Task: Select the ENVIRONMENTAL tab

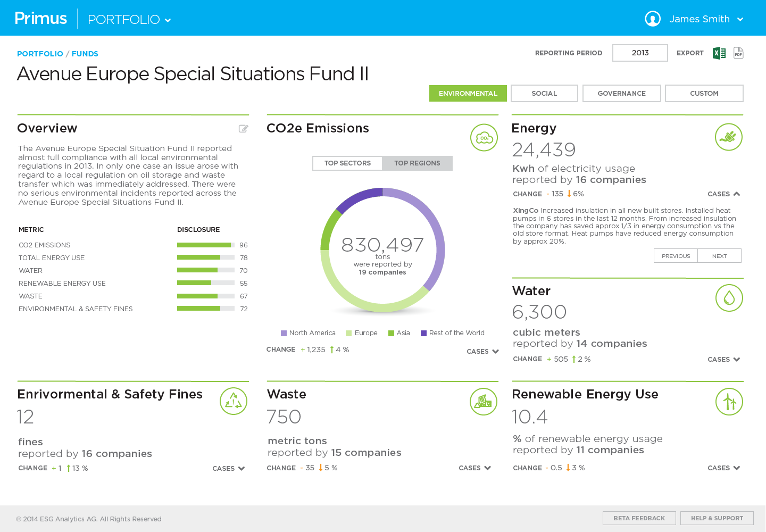Action: [x=468, y=93]
